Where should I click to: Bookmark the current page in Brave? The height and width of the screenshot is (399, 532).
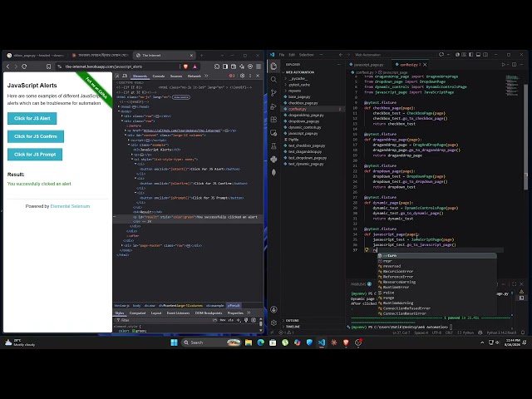coord(48,66)
